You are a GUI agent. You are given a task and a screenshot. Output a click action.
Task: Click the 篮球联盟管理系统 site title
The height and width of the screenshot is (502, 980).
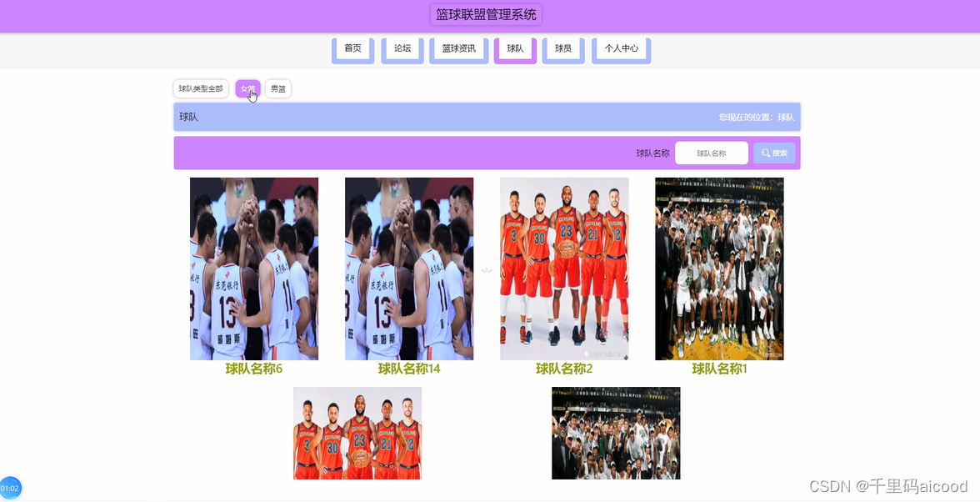(487, 15)
